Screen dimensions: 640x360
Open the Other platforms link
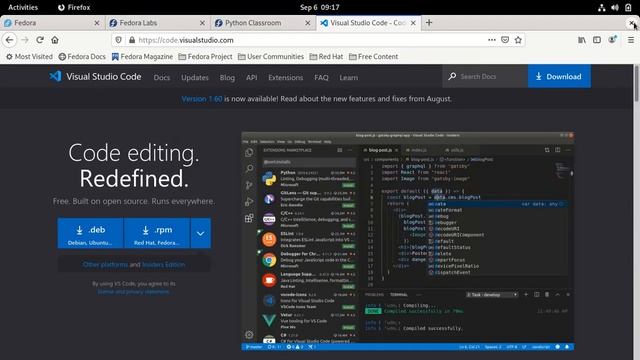[105, 264]
